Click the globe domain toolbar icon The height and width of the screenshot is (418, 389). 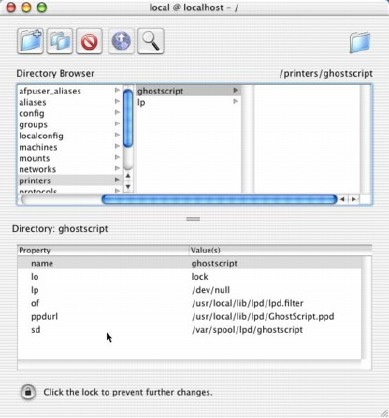[x=121, y=41]
